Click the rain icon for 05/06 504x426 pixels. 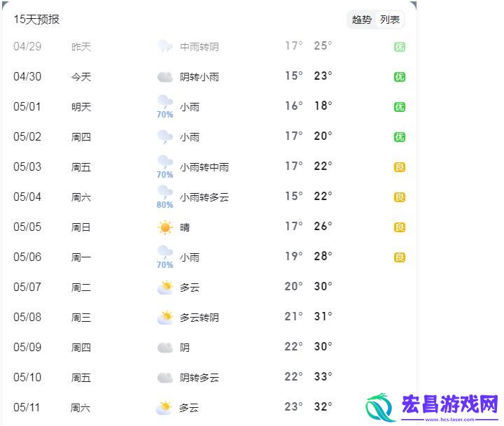click(165, 253)
